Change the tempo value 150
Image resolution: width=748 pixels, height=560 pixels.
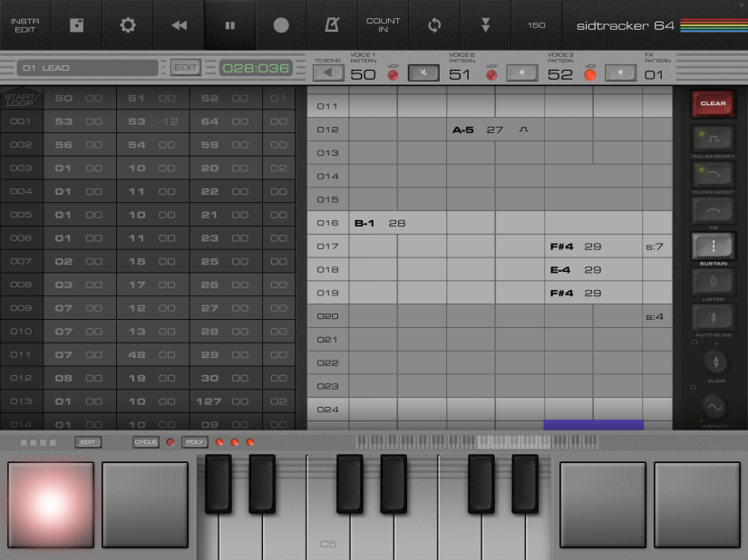pyautogui.click(x=536, y=25)
